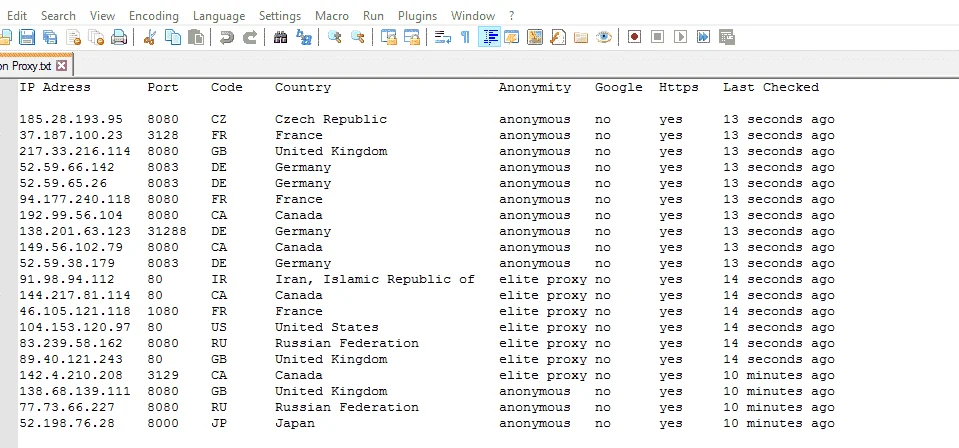Click the 'Anonymity' header text
This screenshot has width=959, height=448.
coord(535,87)
